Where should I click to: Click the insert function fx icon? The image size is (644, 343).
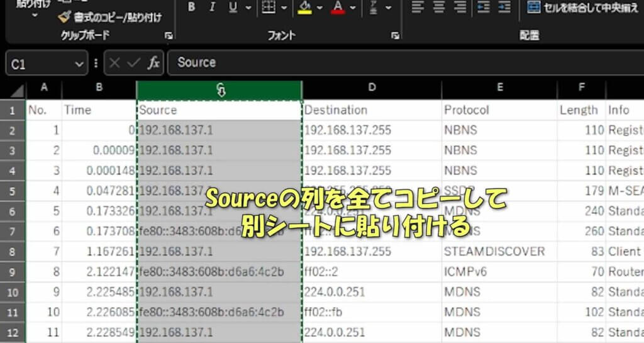(x=153, y=63)
